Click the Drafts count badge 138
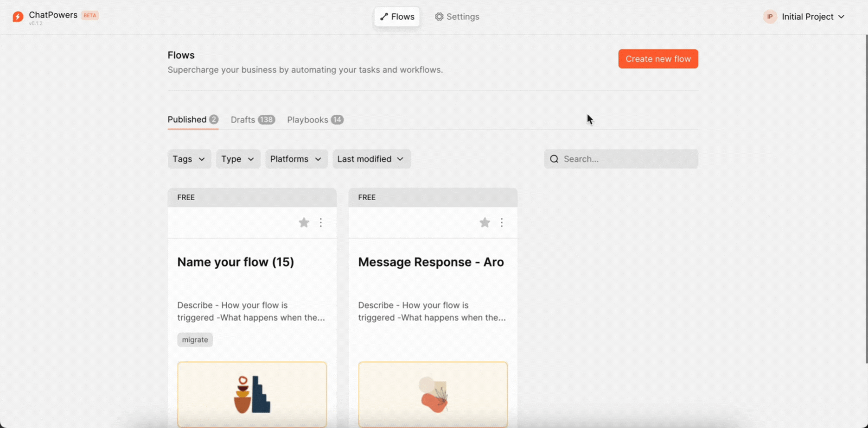This screenshot has height=428, width=868. [x=267, y=120]
